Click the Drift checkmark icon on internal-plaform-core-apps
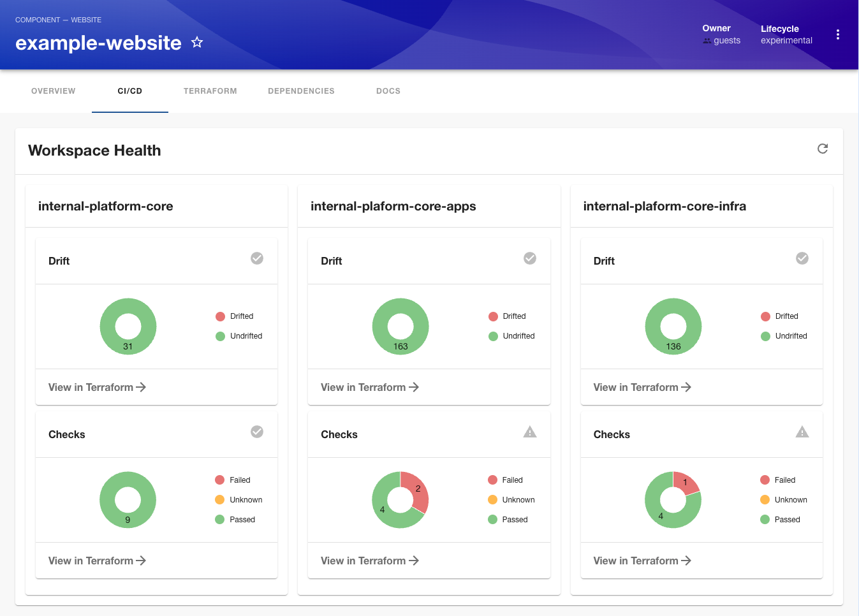 (529, 258)
